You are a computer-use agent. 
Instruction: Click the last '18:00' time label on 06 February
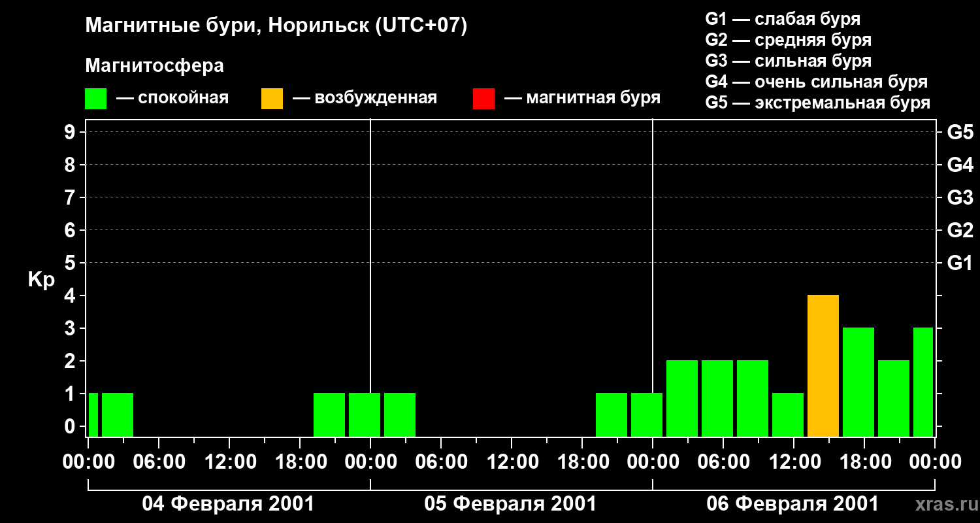[864, 462]
